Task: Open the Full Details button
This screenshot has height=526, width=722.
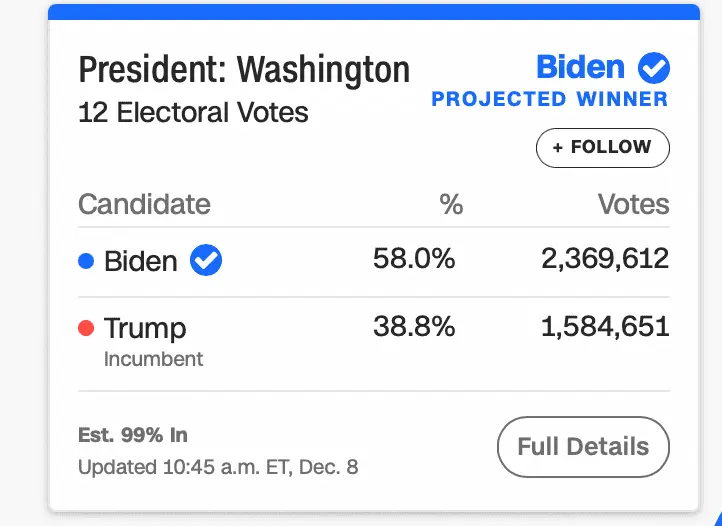Action: point(583,447)
